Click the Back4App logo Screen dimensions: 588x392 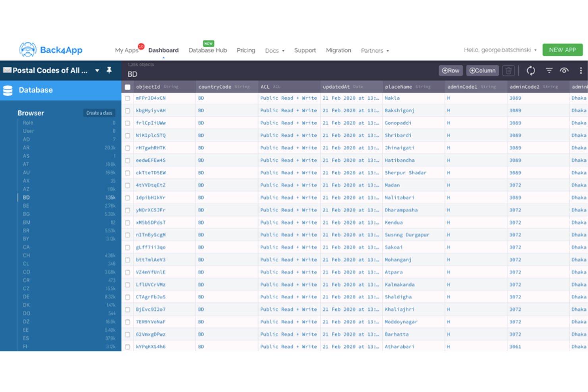coord(51,50)
